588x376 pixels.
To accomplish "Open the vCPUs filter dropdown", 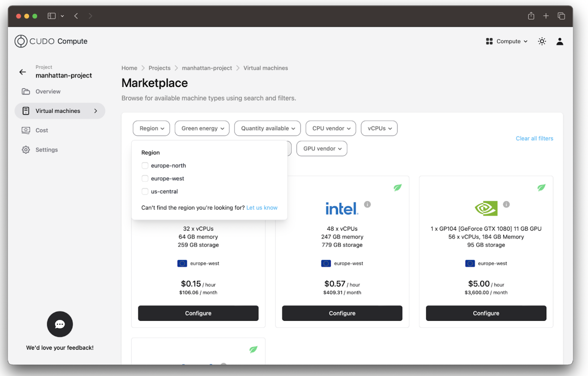I will [x=379, y=128].
